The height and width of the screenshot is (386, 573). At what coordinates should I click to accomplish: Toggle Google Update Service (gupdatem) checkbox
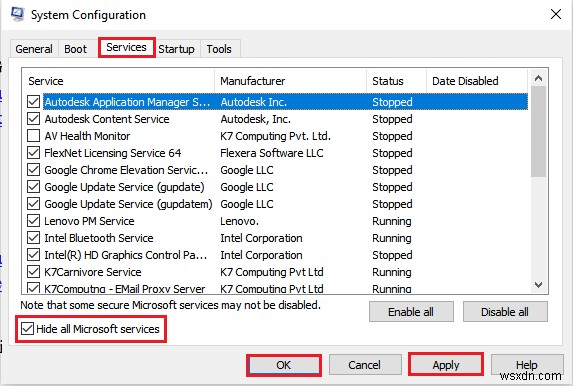coord(34,204)
